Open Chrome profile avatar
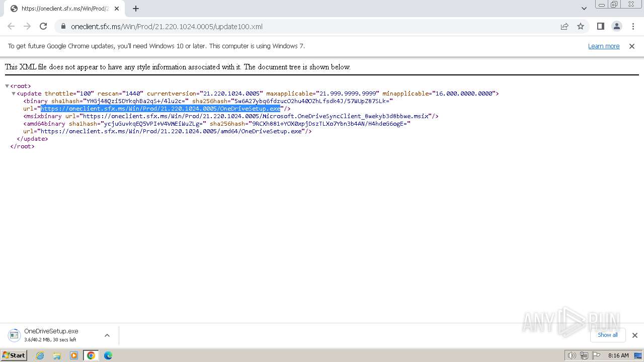The height and width of the screenshot is (362, 644). tap(616, 26)
